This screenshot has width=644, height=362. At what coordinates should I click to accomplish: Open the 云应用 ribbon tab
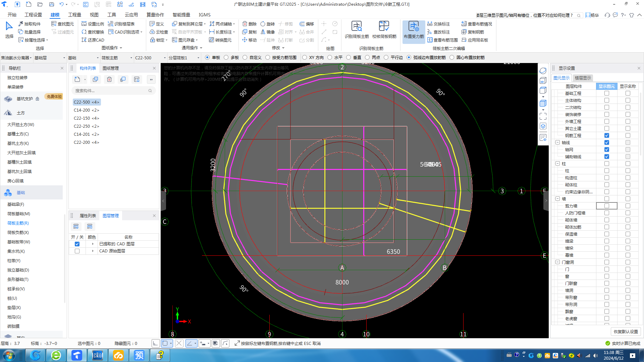pyautogui.click(x=131, y=15)
